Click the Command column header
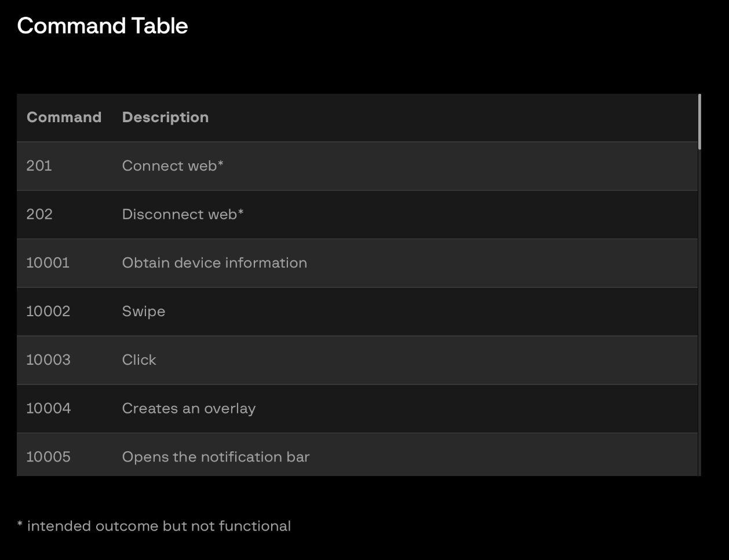The height and width of the screenshot is (560, 729). [64, 117]
